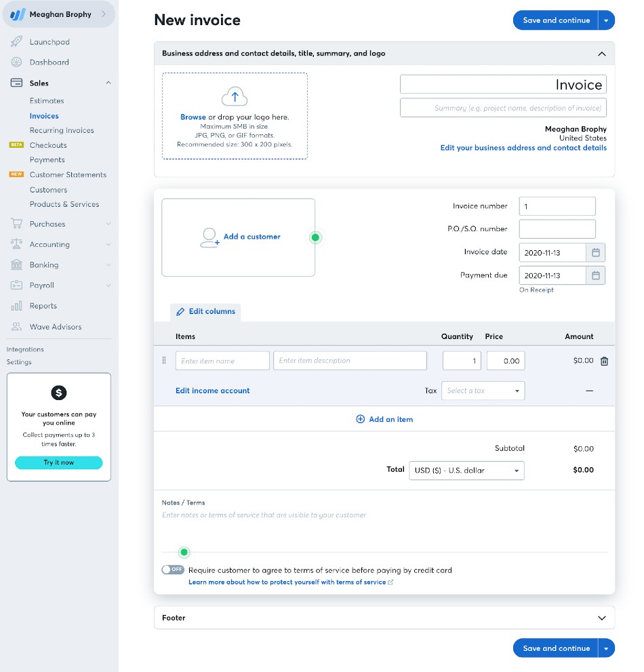This screenshot has width=644, height=672.
Task: Click the P.O./S.O. number field
Action: [x=557, y=229]
